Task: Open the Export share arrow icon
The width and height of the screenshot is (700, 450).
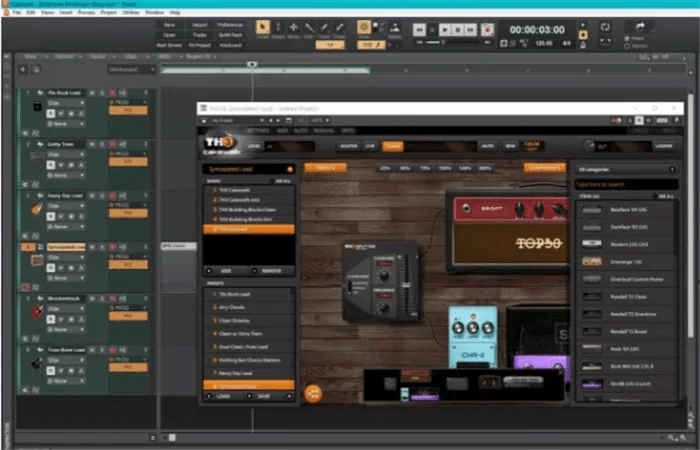Action: click(640, 27)
